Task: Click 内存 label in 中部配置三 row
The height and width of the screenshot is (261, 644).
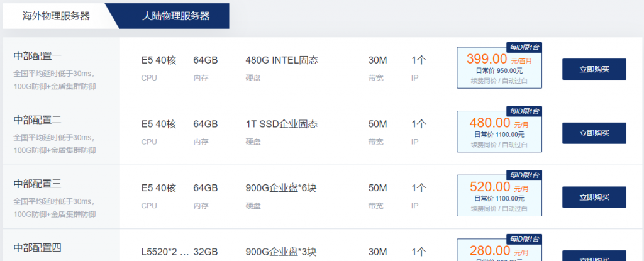Action: 201,206
